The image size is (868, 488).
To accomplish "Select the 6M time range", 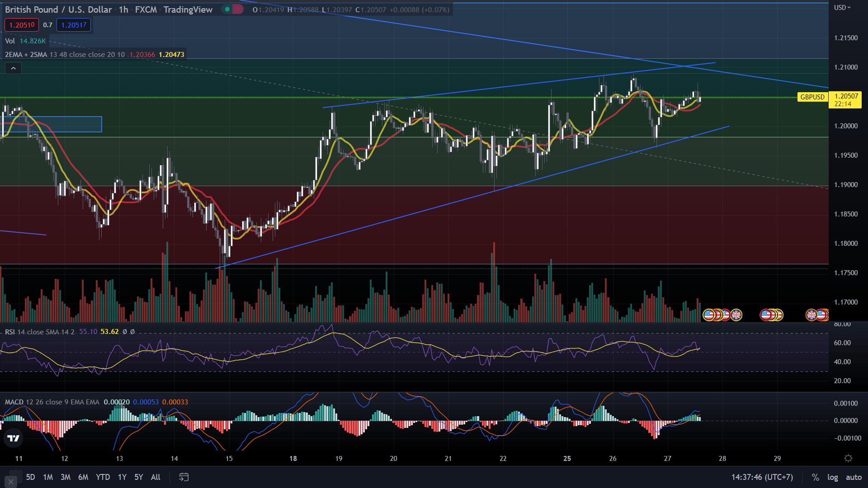I will [x=83, y=477].
